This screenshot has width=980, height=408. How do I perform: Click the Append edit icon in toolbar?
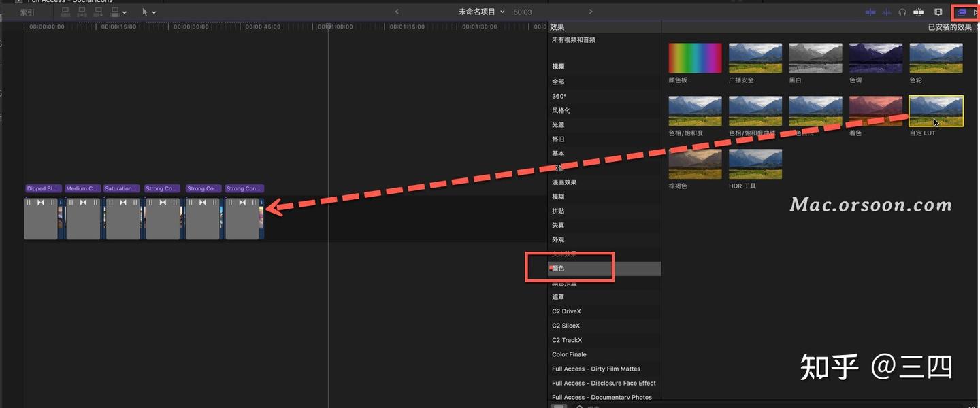[x=99, y=12]
